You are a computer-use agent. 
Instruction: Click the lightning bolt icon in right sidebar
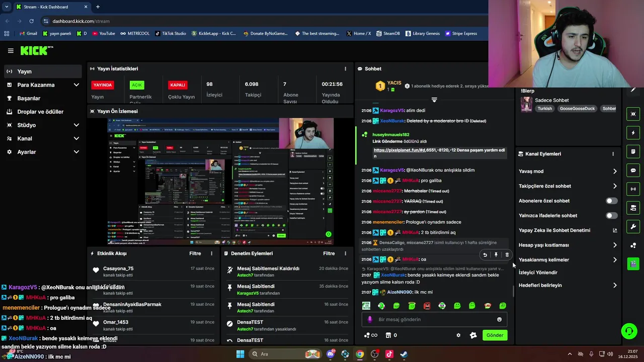(x=633, y=133)
